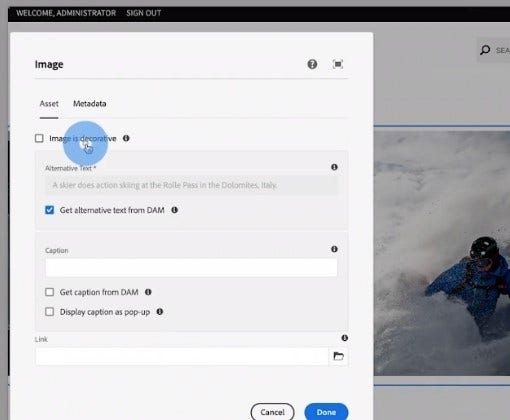The height and width of the screenshot is (420, 510).
Task: Check the Image is decorative checkbox
Action: tap(39, 138)
